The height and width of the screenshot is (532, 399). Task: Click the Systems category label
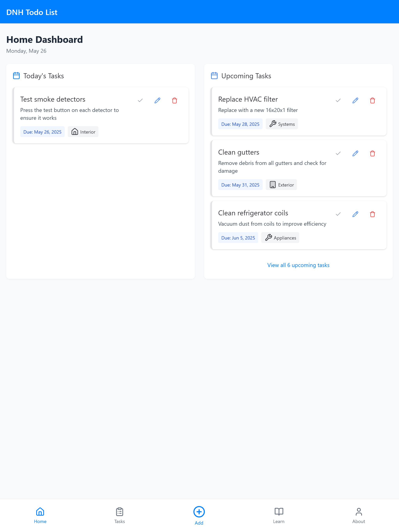point(286,124)
